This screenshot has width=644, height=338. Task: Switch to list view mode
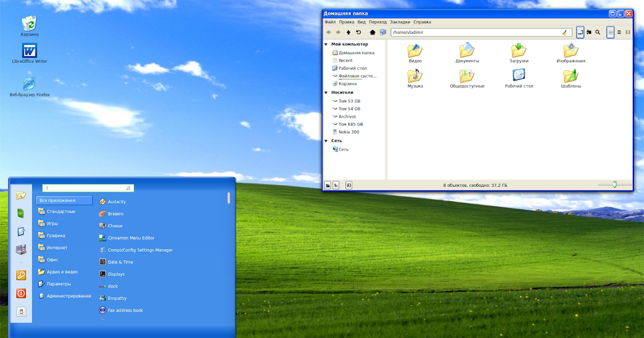point(619,32)
